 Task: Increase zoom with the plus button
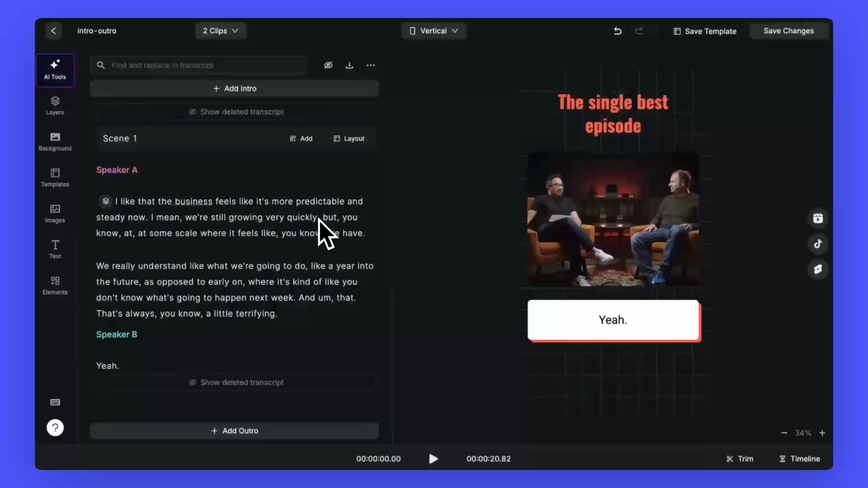point(822,433)
